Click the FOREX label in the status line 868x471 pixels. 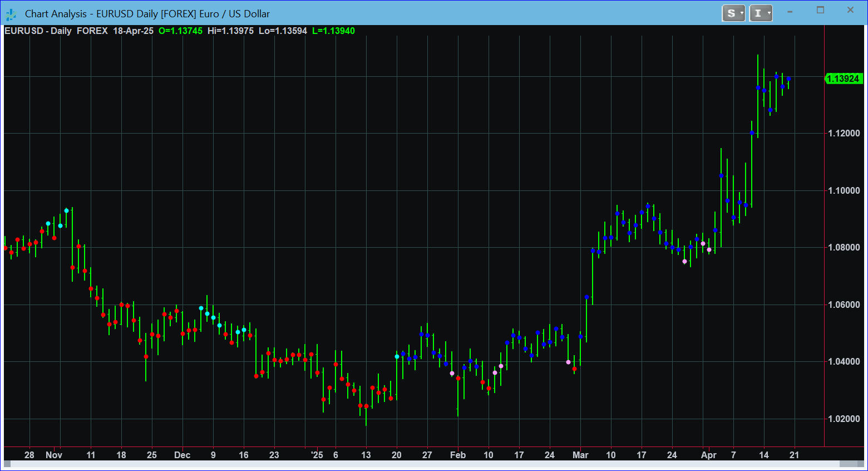(92, 31)
